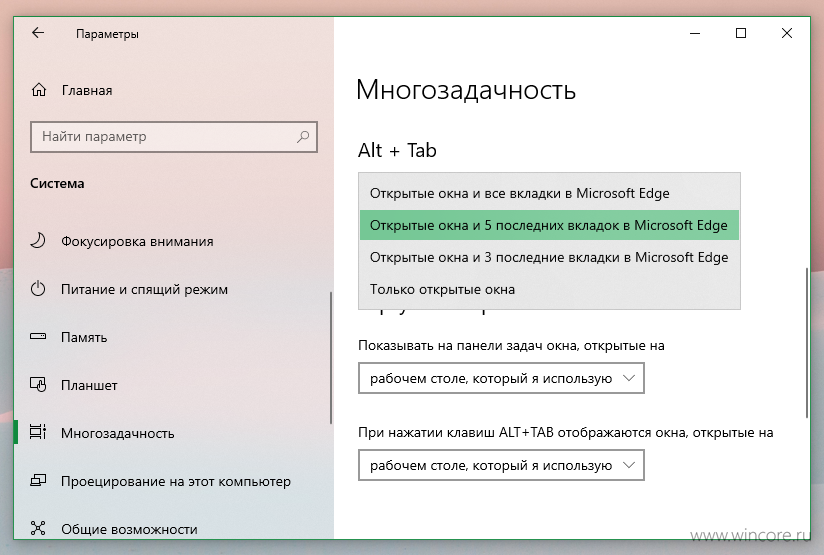Select Открытые окна и все вкладки option
The image size is (824, 555).
pyautogui.click(x=549, y=193)
